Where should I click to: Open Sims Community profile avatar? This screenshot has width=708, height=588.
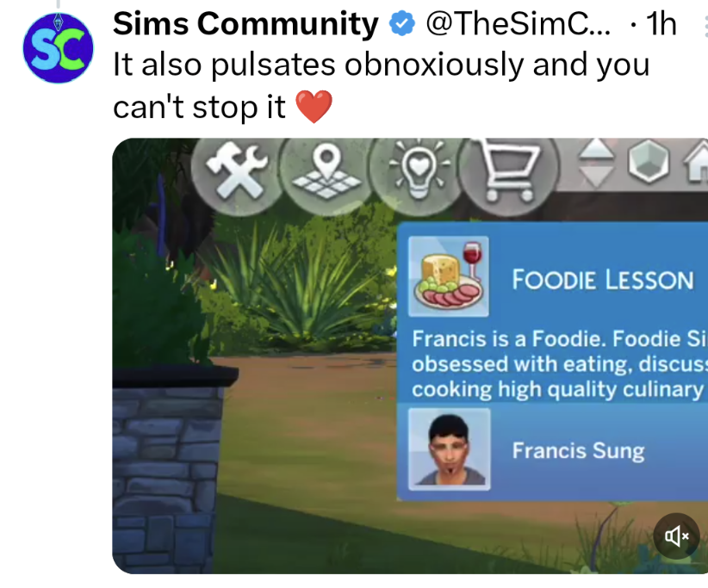(x=58, y=48)
